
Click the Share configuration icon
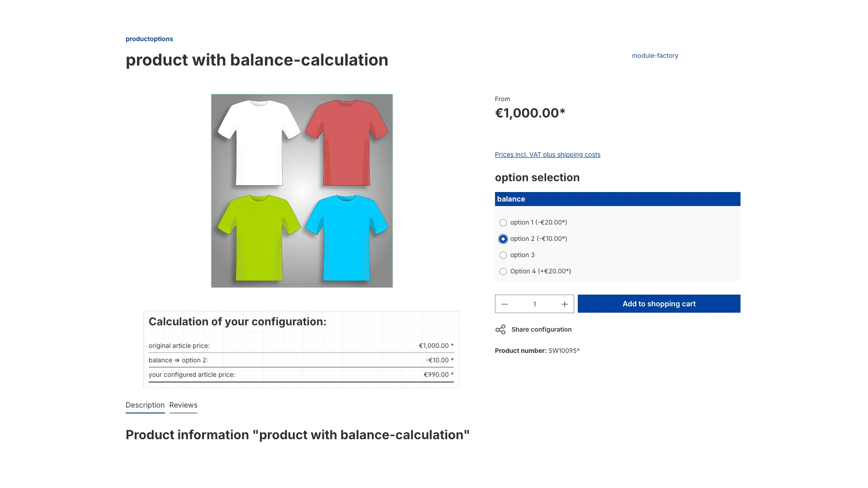point(501,329)
